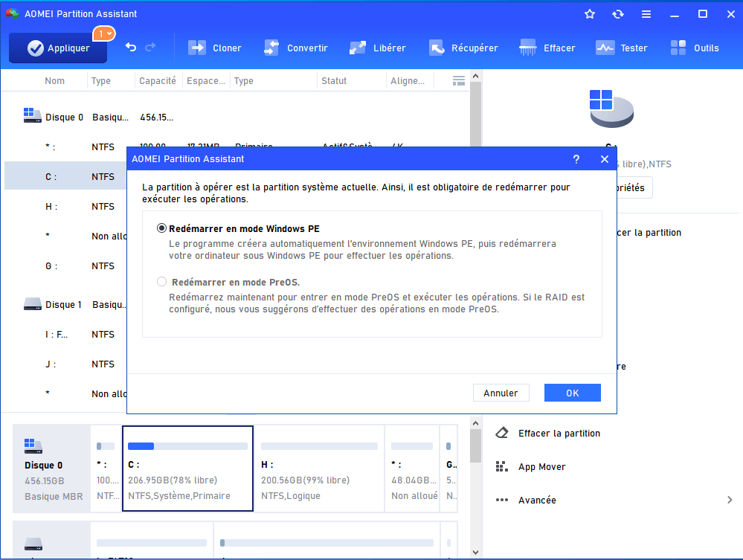The image size is (743, 560).
Task: Expand the Avancée chevron arrow
Action: (730, 500)
